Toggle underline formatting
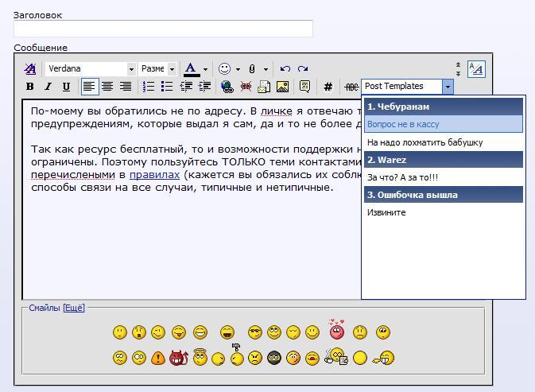The width and height of the screenshot is (535, 392). [66, 87]
